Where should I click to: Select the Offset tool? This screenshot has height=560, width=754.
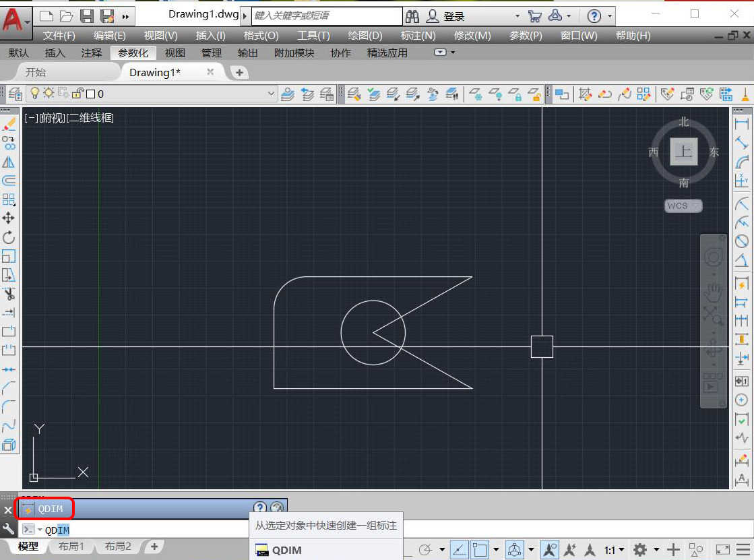point(9,181)
